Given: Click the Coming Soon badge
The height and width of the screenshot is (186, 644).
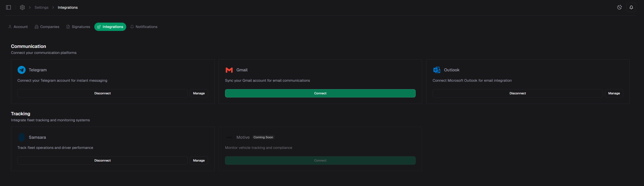Looking at the screenshot, I should 263,137.
